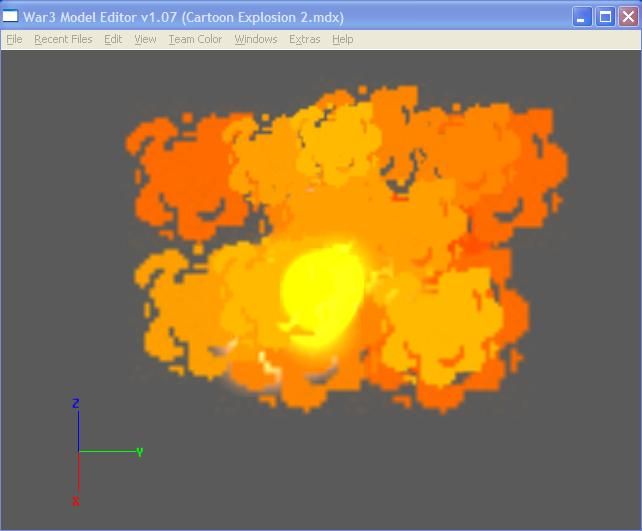Image resolution: width=642 pixels, height=531 pixels.
Task: Open the Team Color menu
Action: pos(195,39)
